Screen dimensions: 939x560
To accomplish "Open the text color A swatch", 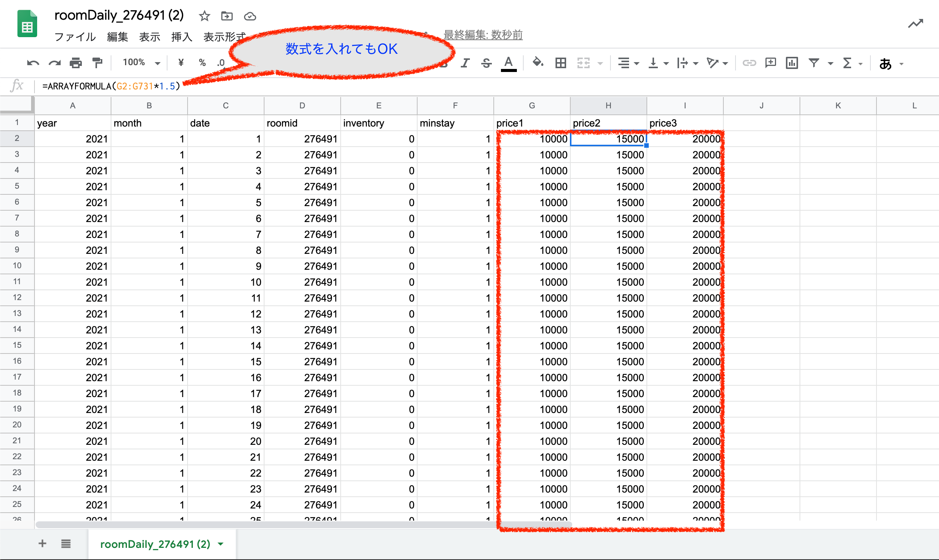I will click(509, 63).
